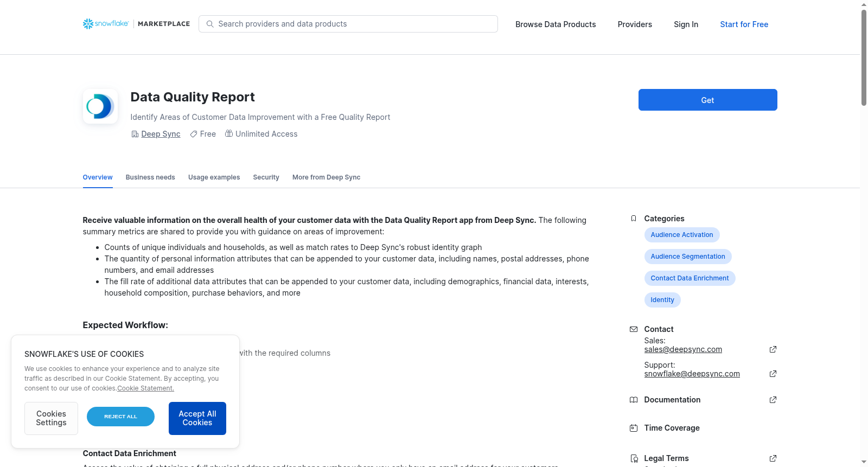
Task: Open the Documentation external link icon
Action: click(x=773, y=400)
